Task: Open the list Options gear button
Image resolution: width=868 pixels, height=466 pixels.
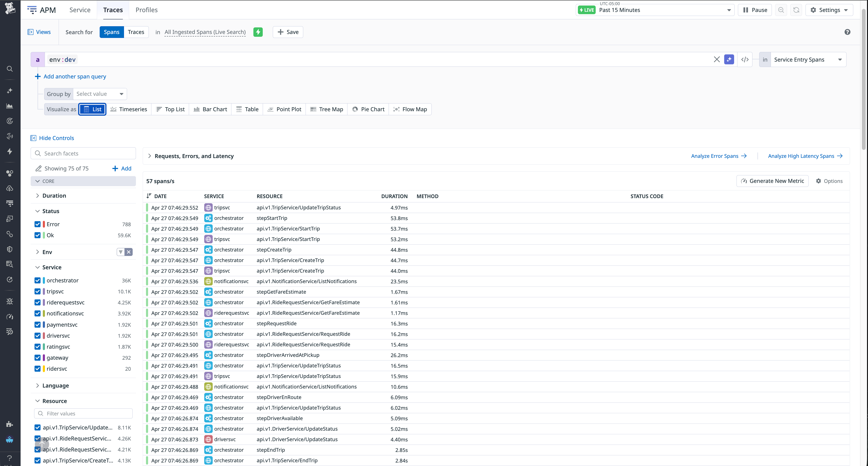Action: tap(829, 181)
